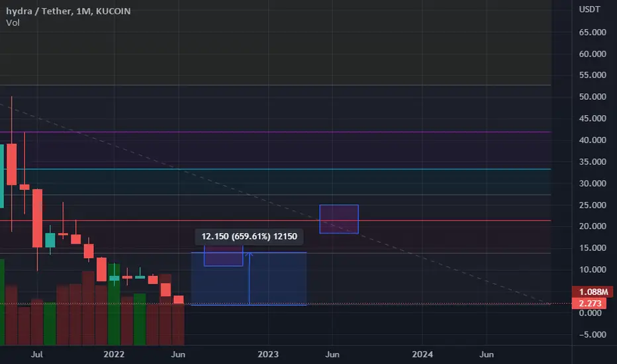Click the −5.000 price axis label
Image resolution: width=617 pixels, height=364 pixels.
(x=593, y=335)
